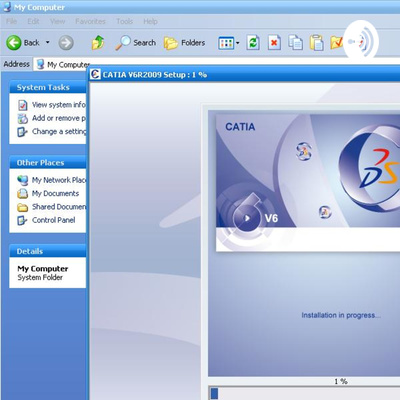Screen dimensions: 400x400
Task: Open My Network Places link
Action: [59, 180]
